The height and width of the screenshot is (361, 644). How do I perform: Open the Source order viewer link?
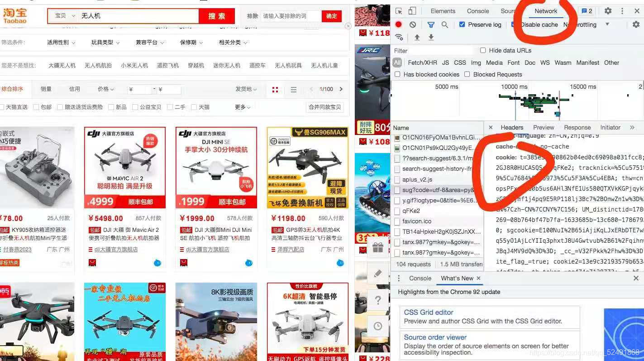435,337
